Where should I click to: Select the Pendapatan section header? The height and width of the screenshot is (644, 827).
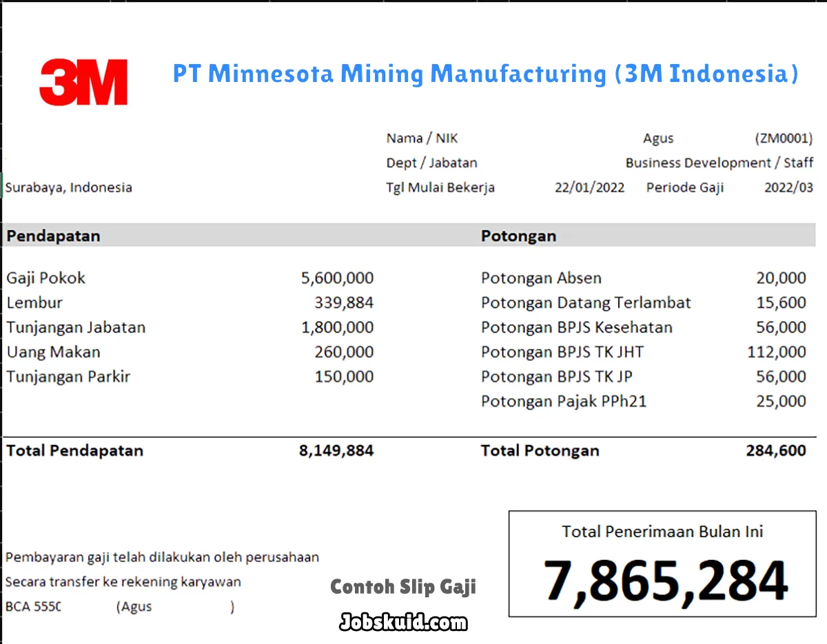53,236
